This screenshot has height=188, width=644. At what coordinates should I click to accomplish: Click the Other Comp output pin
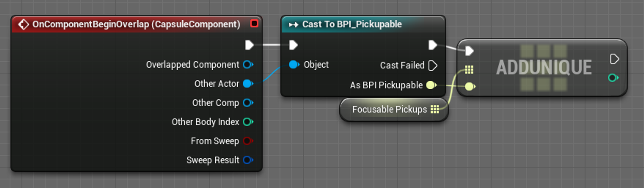[x=248, y=103]
